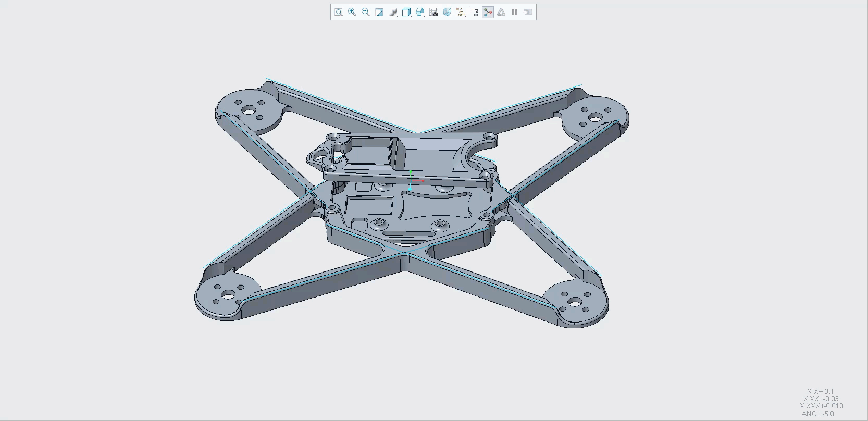Open the saved orientations dropdown

tap(420, 12)
